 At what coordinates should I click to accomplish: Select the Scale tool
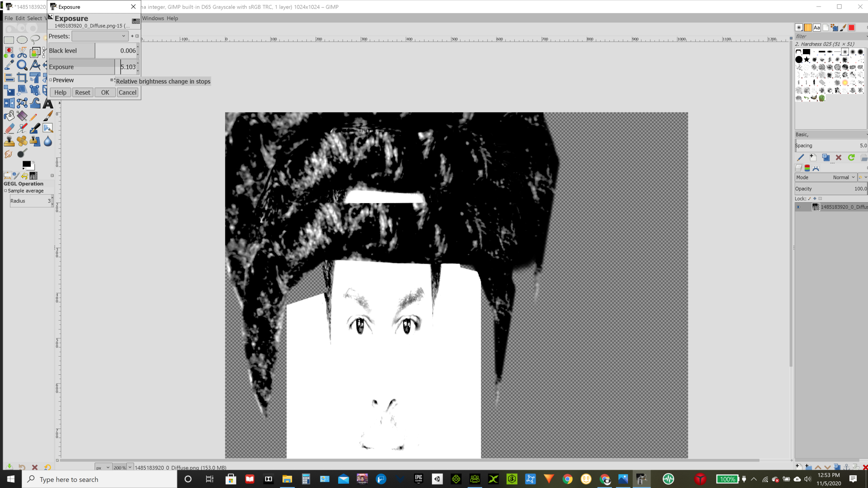9,91
